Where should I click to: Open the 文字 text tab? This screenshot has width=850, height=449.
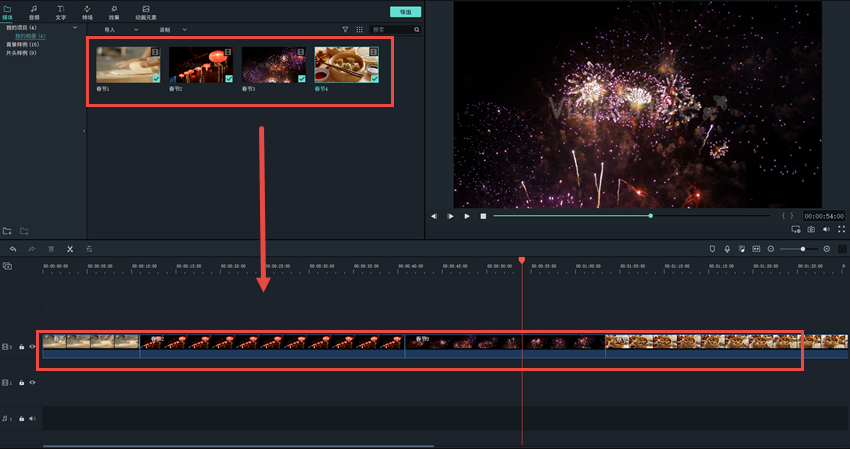click(x=61, y=12)
